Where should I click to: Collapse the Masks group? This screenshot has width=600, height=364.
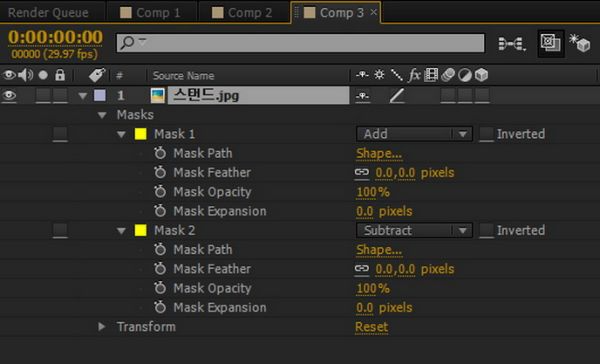click(x=102, y=115)
